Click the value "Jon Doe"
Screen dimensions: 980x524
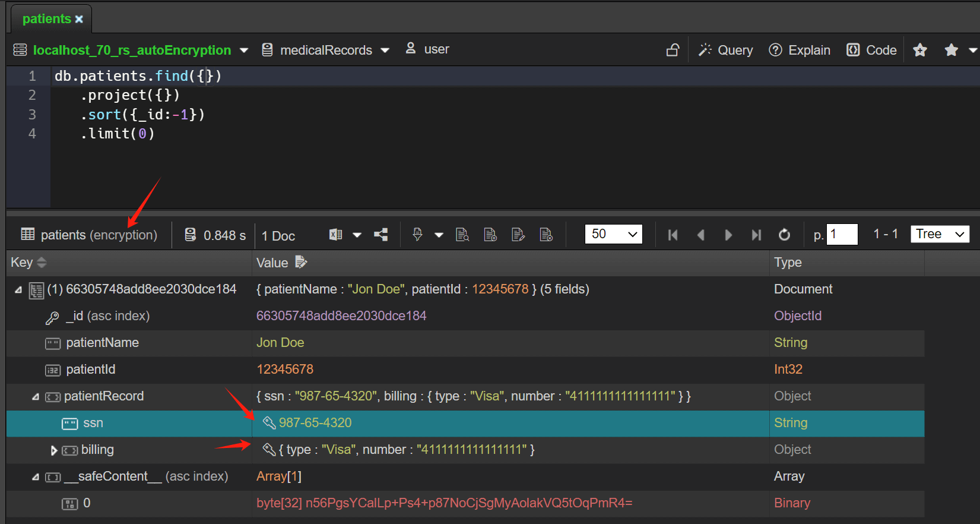point(280,343)
